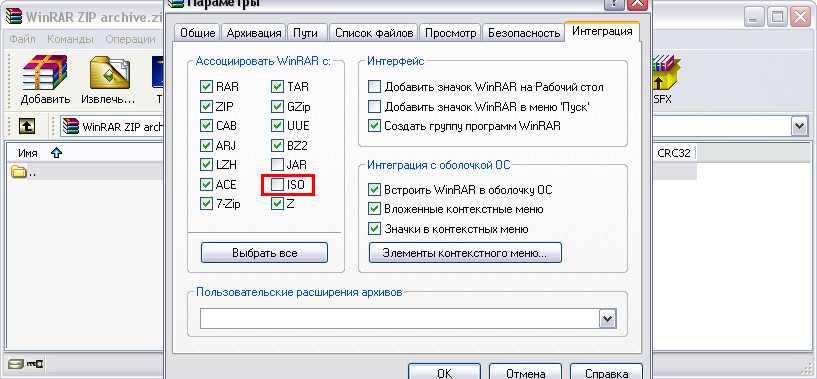Go up one folder with arrow icon
817x379 pixels.
27,126
